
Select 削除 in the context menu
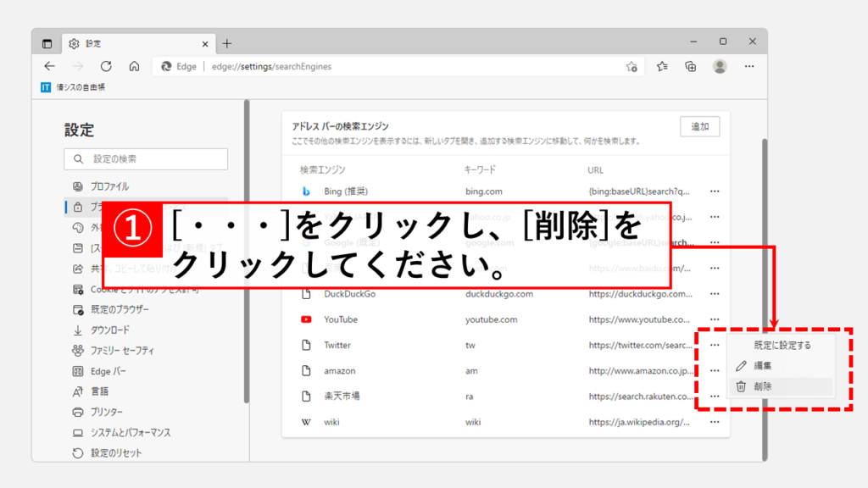coord(763,386)
